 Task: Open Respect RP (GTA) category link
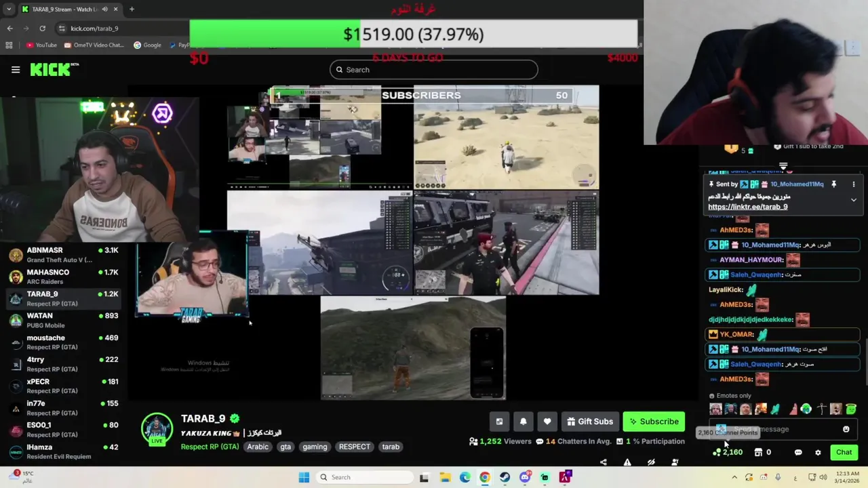(x=210, y=447)
